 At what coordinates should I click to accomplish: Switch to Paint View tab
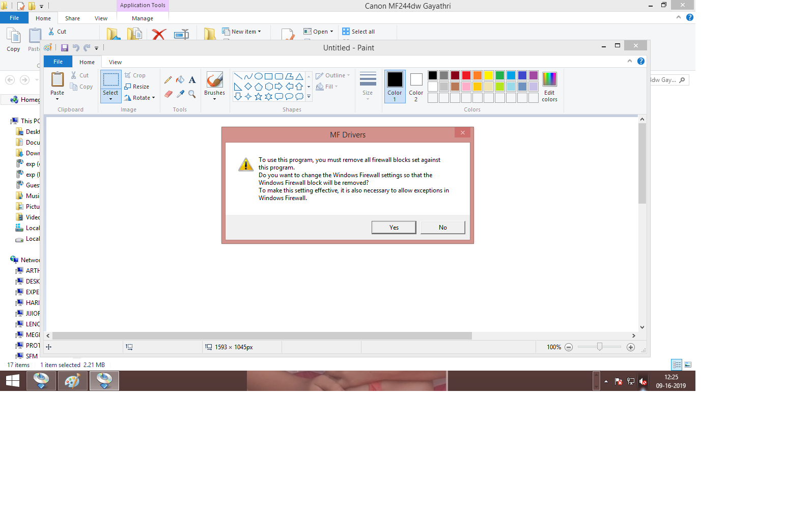[x=115, y=62]
